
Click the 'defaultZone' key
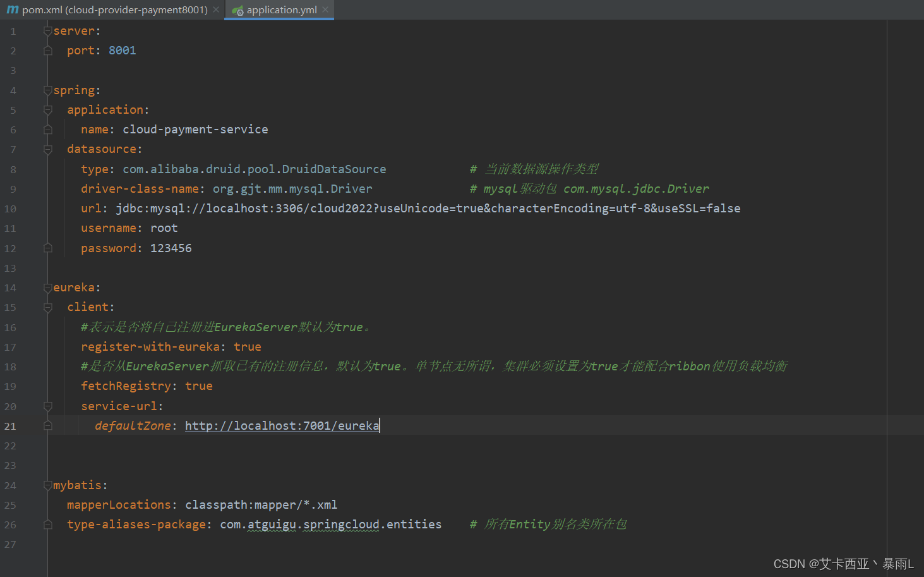click(x=133, y=425)
